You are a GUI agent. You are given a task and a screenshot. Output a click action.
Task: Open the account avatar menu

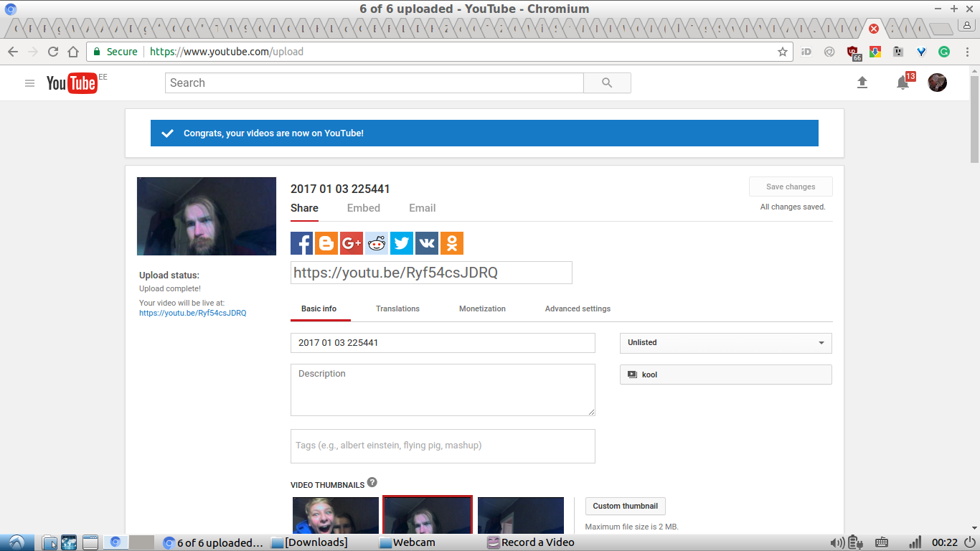(x=937, y=83)
